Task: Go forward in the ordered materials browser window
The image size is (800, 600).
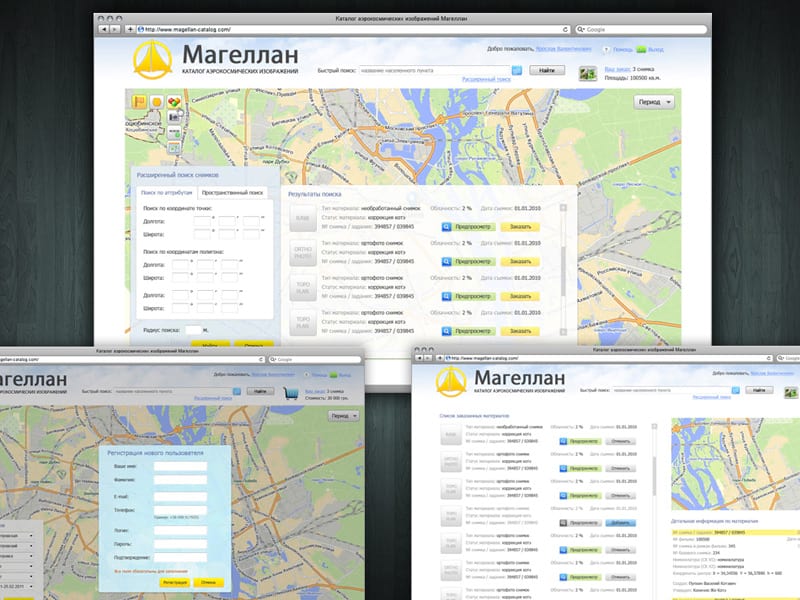Action: 428,358
